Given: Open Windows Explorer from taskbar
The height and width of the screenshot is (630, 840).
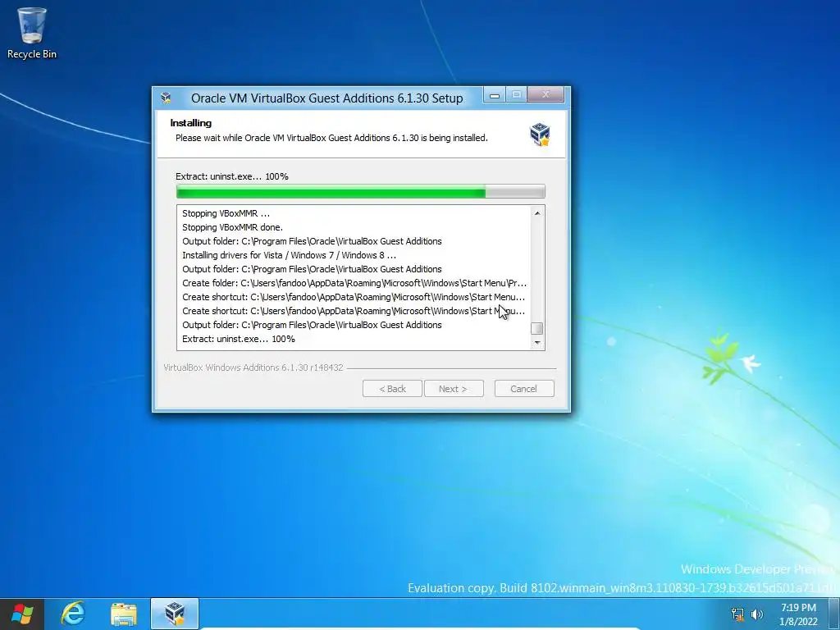Looking at the screenshot, I should click(x=124, y=614).
